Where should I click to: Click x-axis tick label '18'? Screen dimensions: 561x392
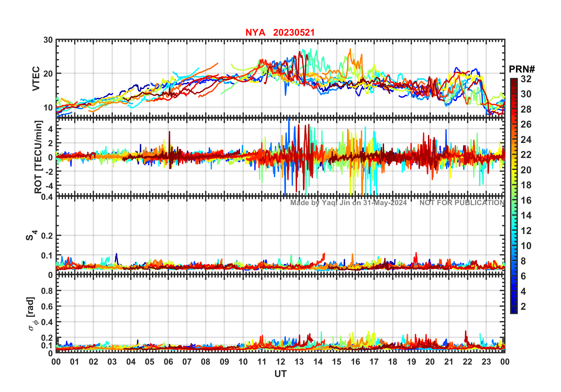[x=393, y=362]
